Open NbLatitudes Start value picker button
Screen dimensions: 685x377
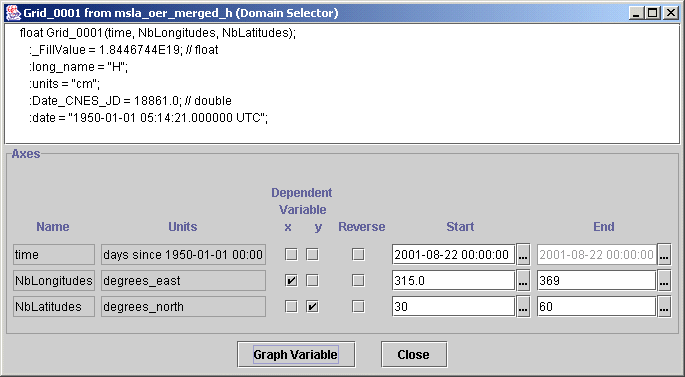tap(523, 307)
